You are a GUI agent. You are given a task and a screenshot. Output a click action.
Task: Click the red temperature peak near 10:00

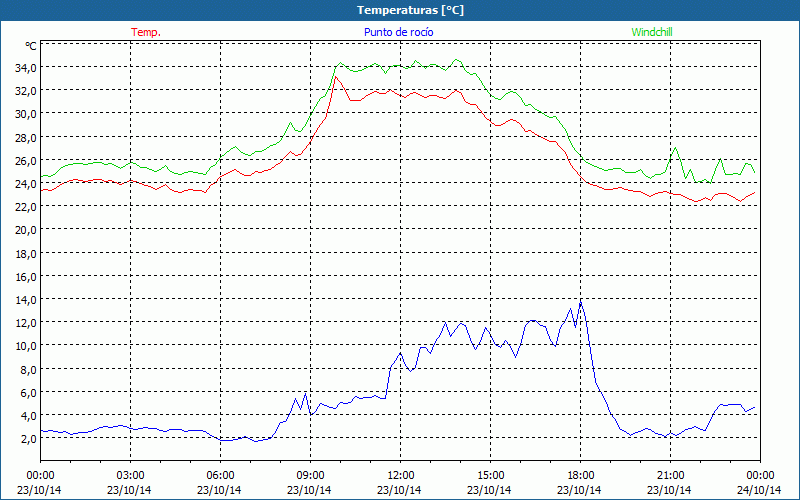(x=335, y=77)
